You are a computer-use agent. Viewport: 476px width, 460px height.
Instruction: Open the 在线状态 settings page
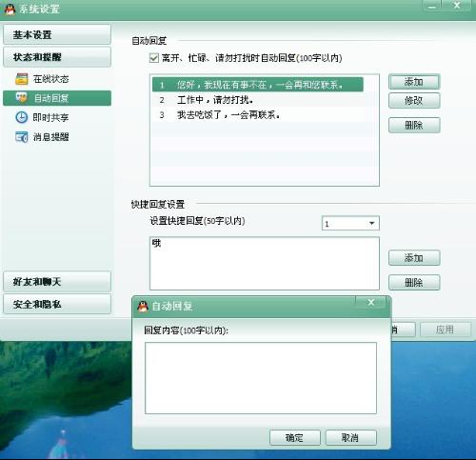pos(57,79)
